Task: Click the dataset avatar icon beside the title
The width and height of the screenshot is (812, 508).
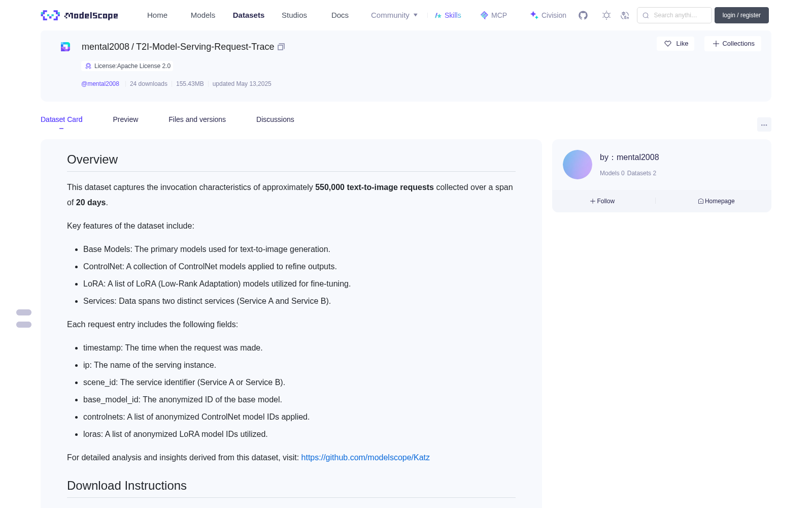Action: pyautogui.click(x=65, y=47)
